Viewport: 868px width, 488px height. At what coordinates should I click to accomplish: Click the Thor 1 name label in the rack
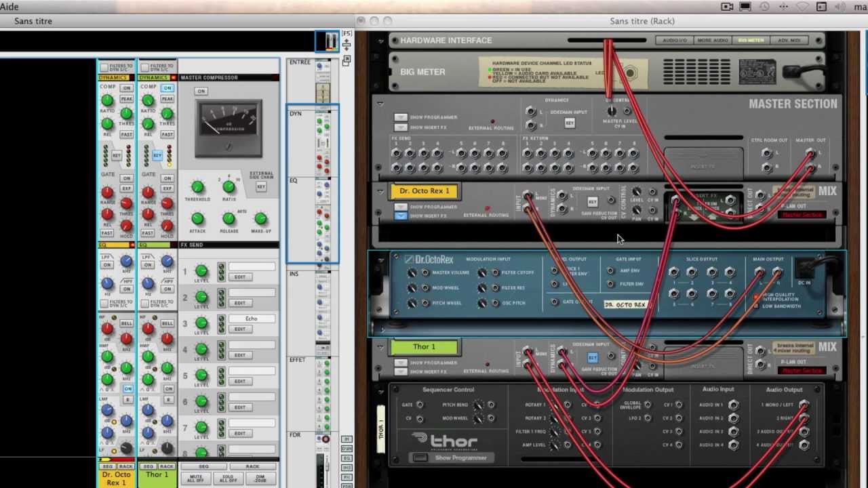click(425, 347)
